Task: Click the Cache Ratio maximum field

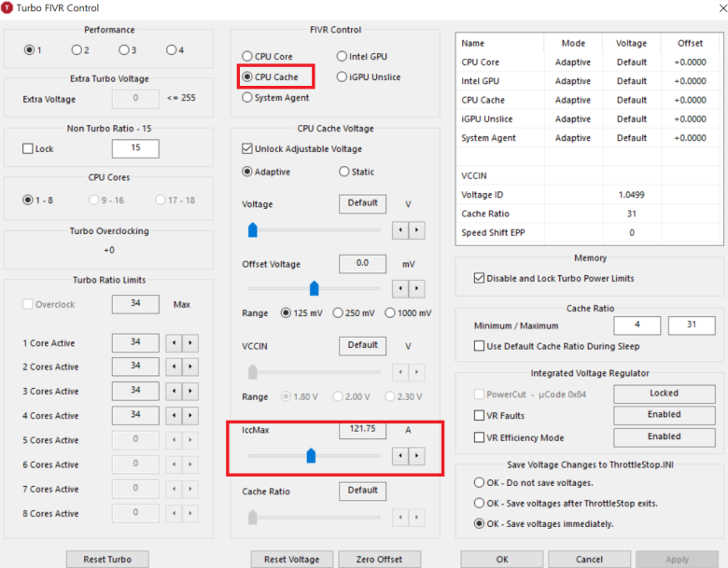Action: click(692, 326)
